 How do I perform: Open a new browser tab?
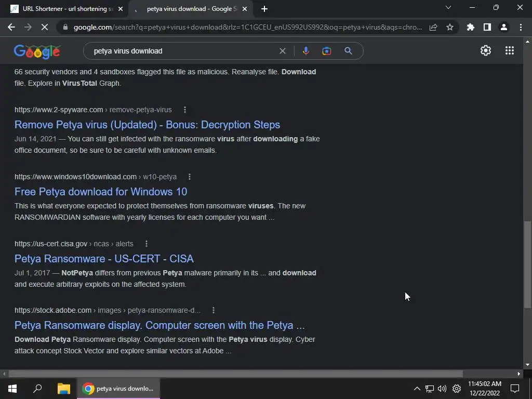[x=264, y=9]
